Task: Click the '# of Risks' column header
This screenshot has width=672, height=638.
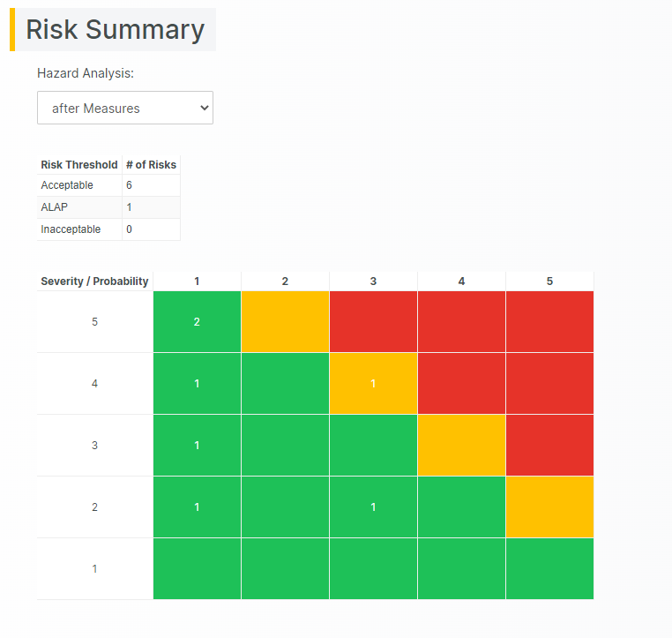Action: click(x=151, y=164)
